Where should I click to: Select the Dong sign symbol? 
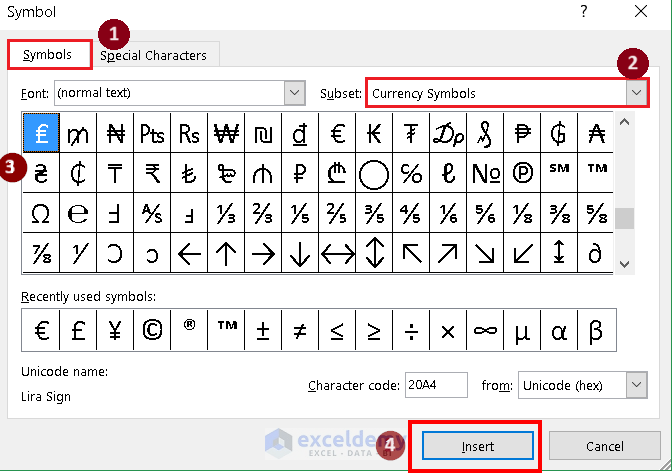(x=300, y=133)
